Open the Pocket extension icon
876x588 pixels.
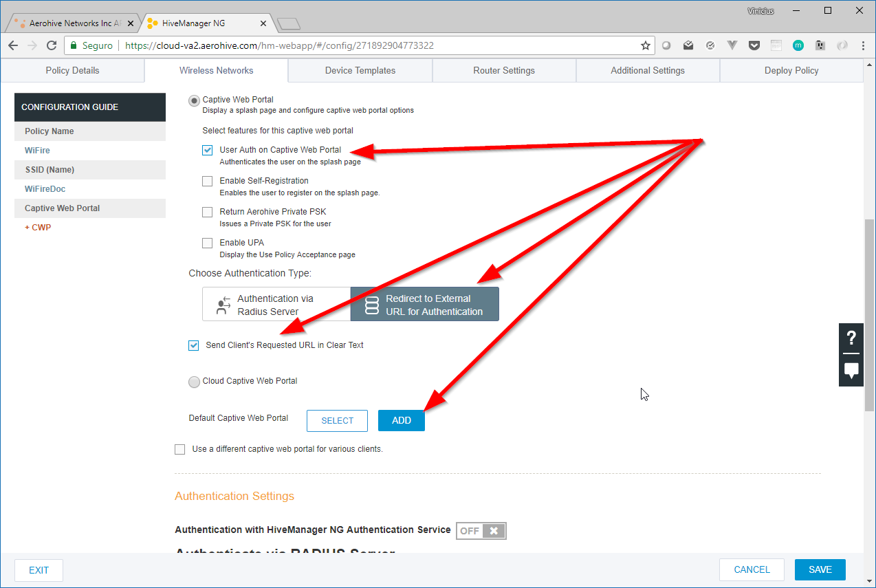pyautogui.click(x=754, y=45)
